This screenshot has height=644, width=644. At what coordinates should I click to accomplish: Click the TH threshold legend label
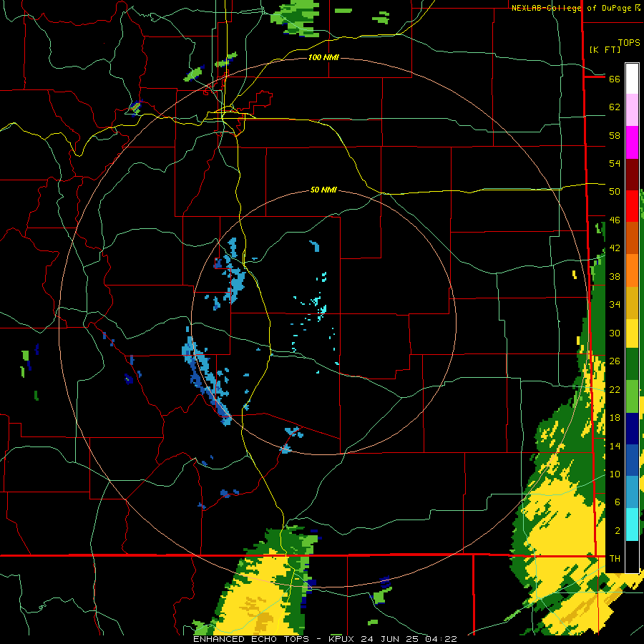point(615,559)
